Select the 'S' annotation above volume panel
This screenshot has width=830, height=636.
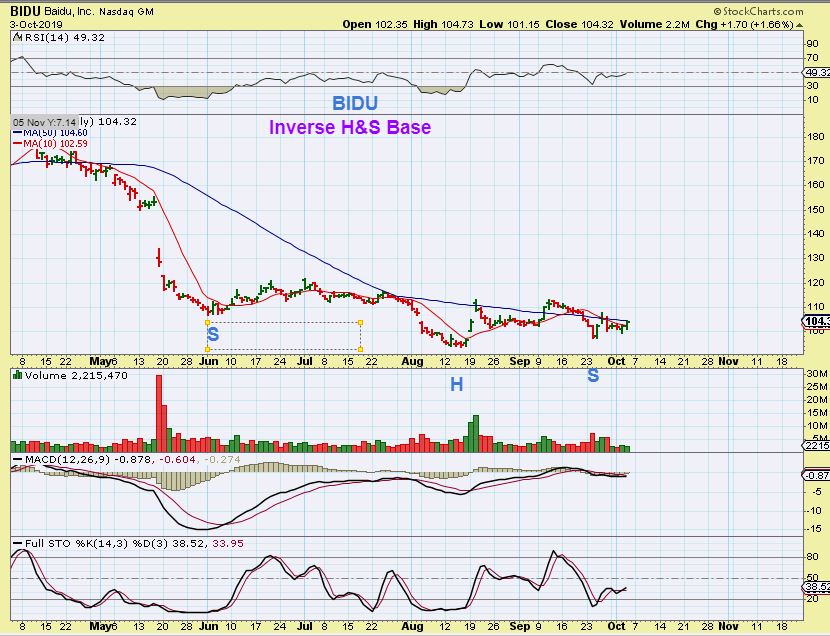click(593, 375)
